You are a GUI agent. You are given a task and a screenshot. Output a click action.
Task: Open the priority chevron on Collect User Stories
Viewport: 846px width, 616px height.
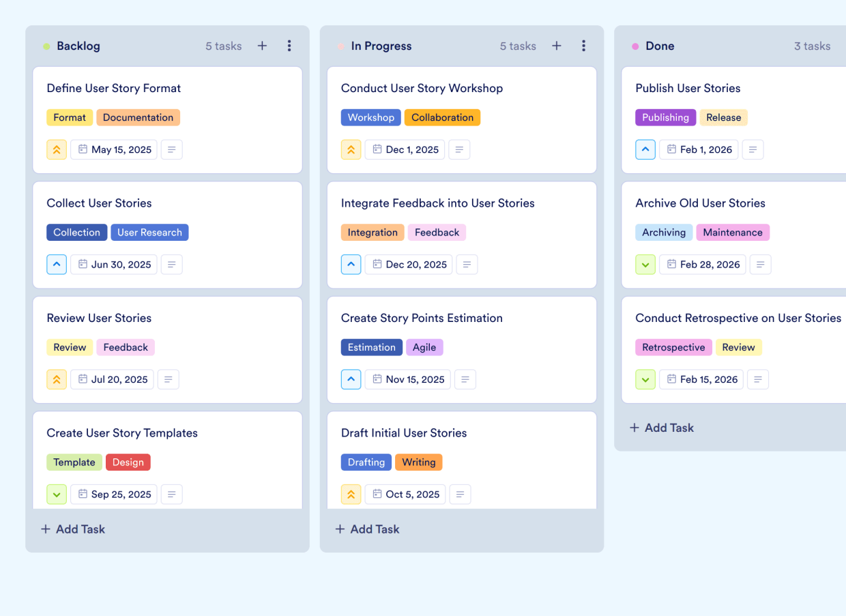pos(57,264)
